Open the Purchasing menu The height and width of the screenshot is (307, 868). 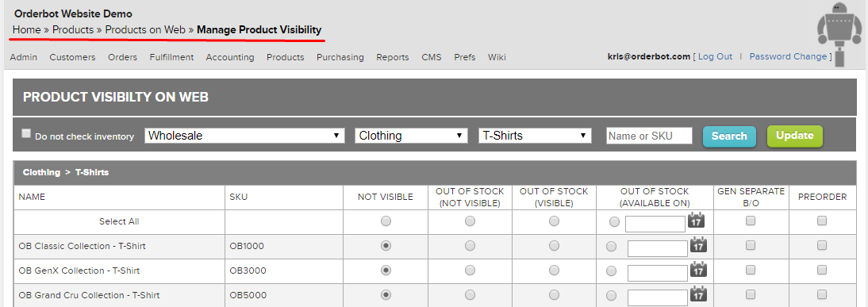(x=340, y=57)
